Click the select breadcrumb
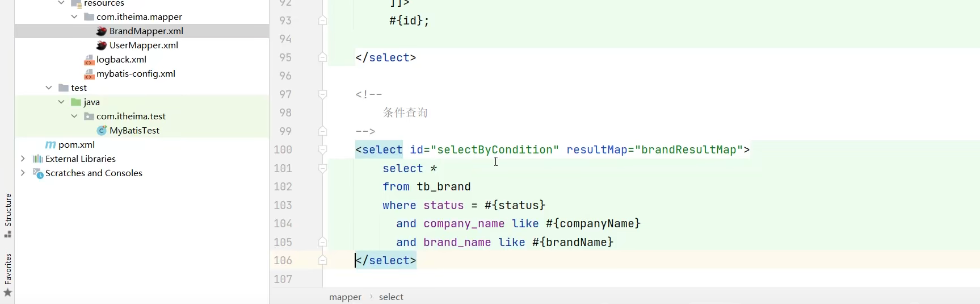 (x=391, y=297)
